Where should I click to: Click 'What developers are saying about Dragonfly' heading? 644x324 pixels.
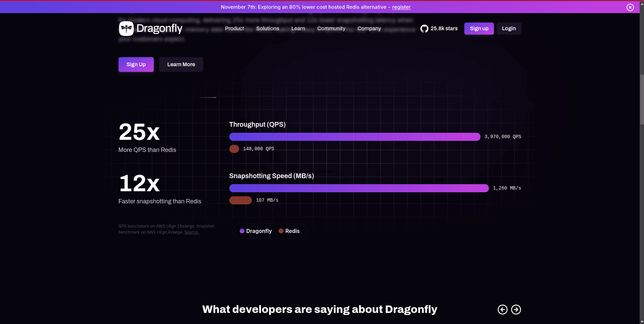320,309
